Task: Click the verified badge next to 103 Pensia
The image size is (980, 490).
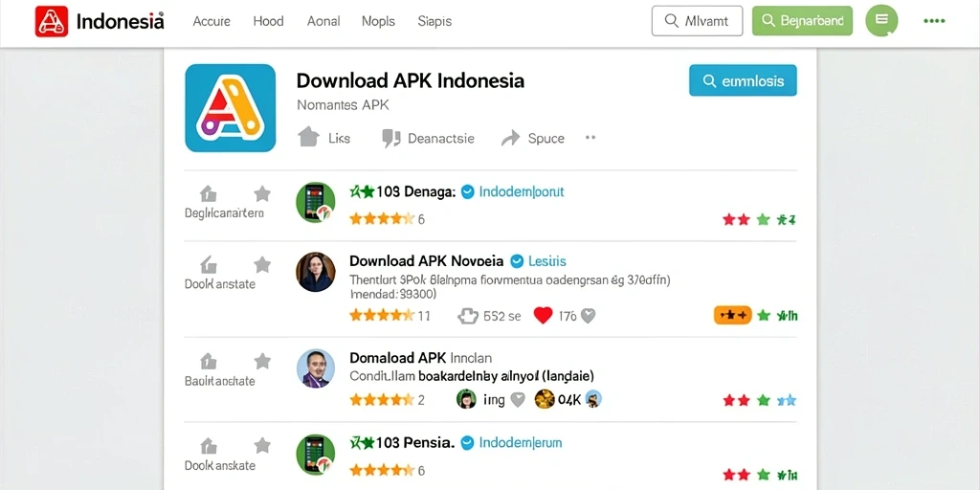Action: pos(467,443)
